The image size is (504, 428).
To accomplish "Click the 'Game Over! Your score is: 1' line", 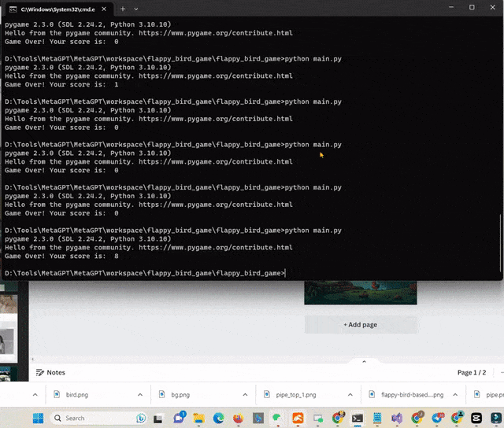I will tap(61, 84).
